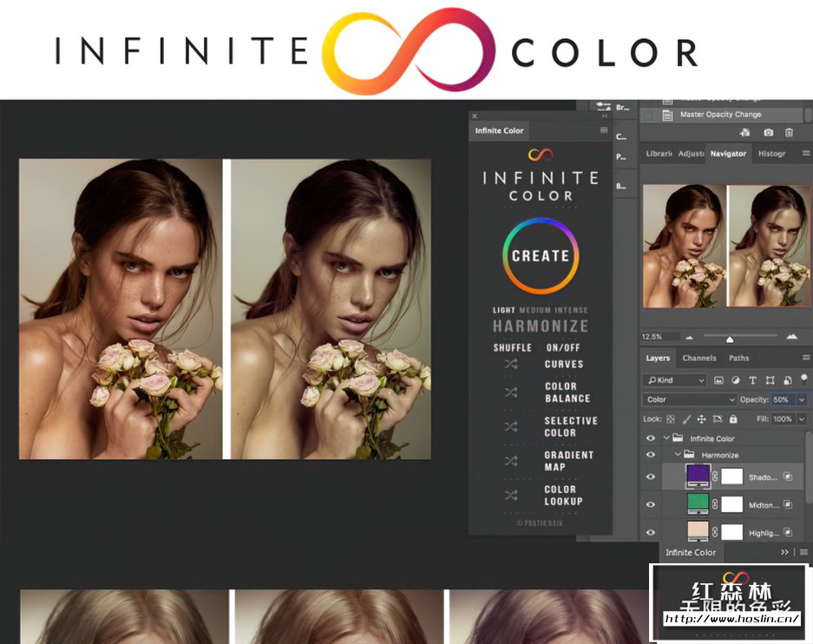Shuffle the Color Lookup adjustment
The image size is (813, 644).
[511, 496]
